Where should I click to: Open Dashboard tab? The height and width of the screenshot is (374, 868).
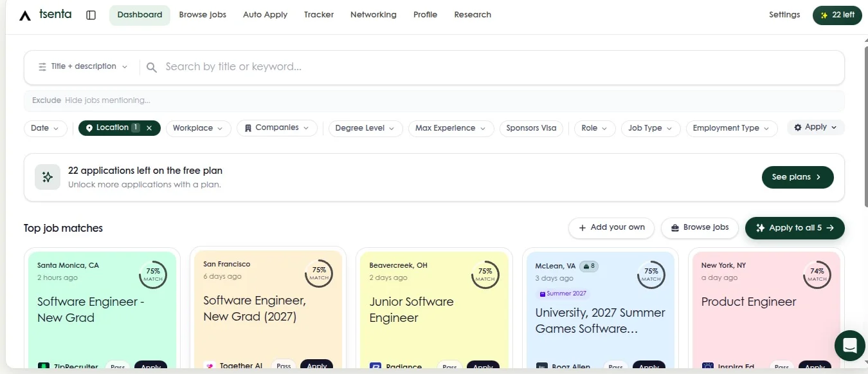point(140,15)
